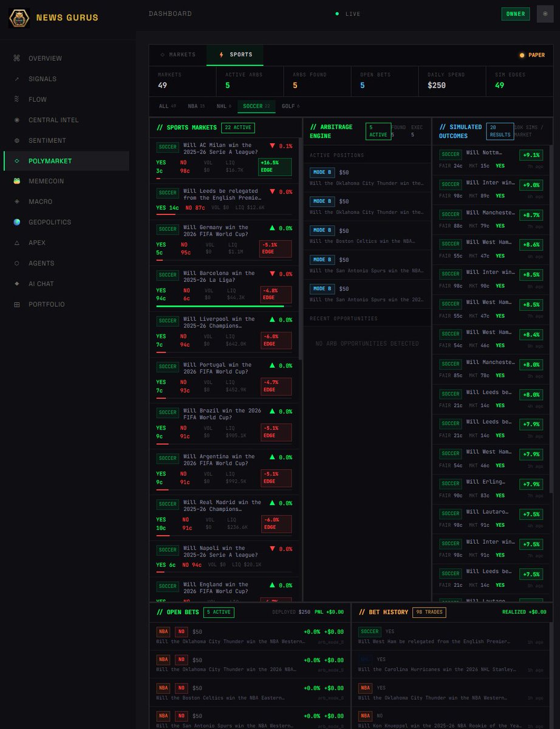Click the Geopolitics globe icon
Screen dimensions: 560x729
coord(17,222)
